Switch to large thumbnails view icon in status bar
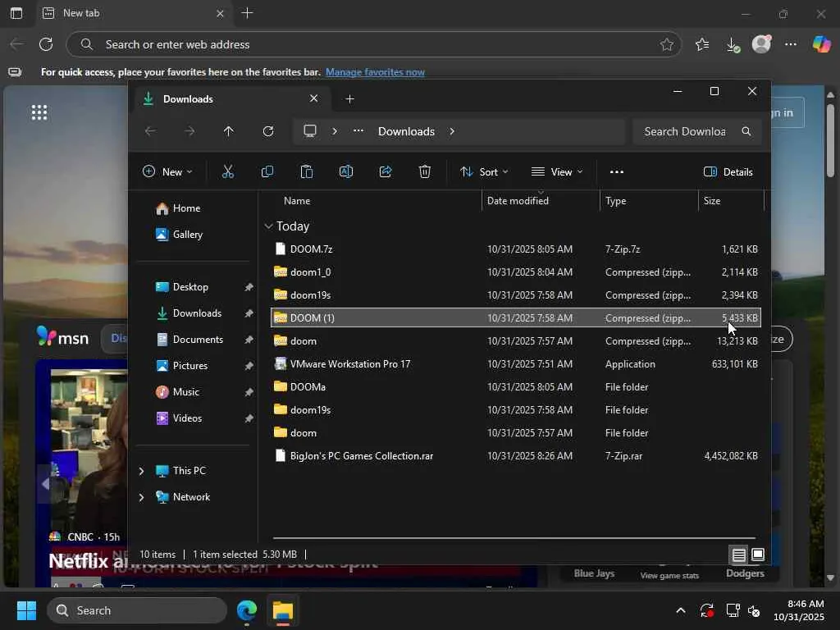The height and width of the screenshot is (630, 840). (757, 555)
